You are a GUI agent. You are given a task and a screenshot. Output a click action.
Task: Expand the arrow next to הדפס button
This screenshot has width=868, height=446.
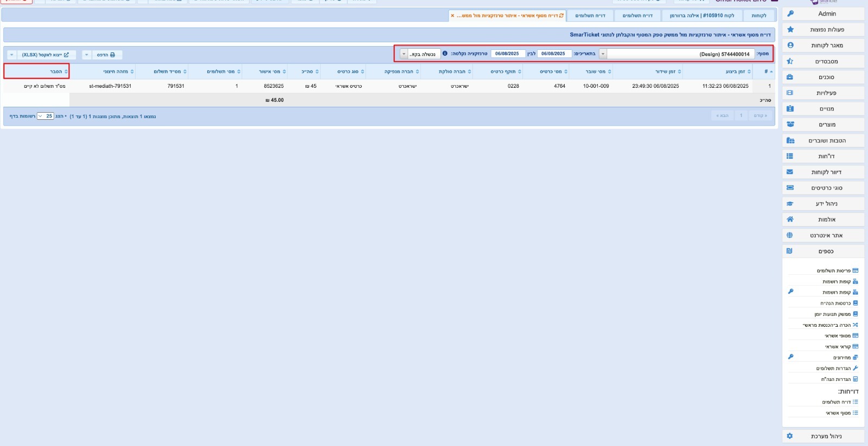(86, 55)
